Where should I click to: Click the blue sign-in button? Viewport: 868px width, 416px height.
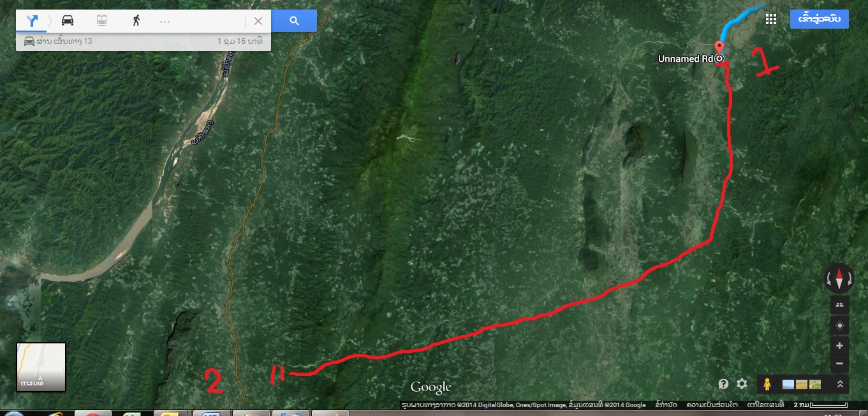pyautogui.click(x=819, y=19)
